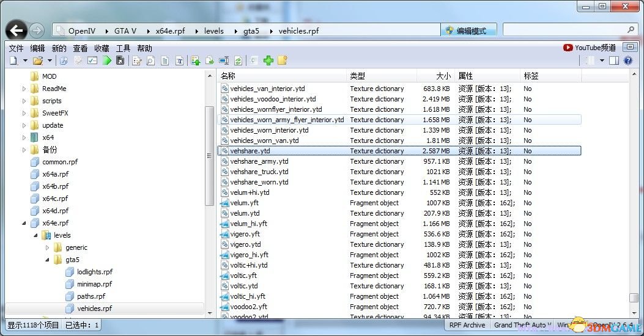Click the search magnifier icon
Screen dimensions: 644x336
click(631, 29)
